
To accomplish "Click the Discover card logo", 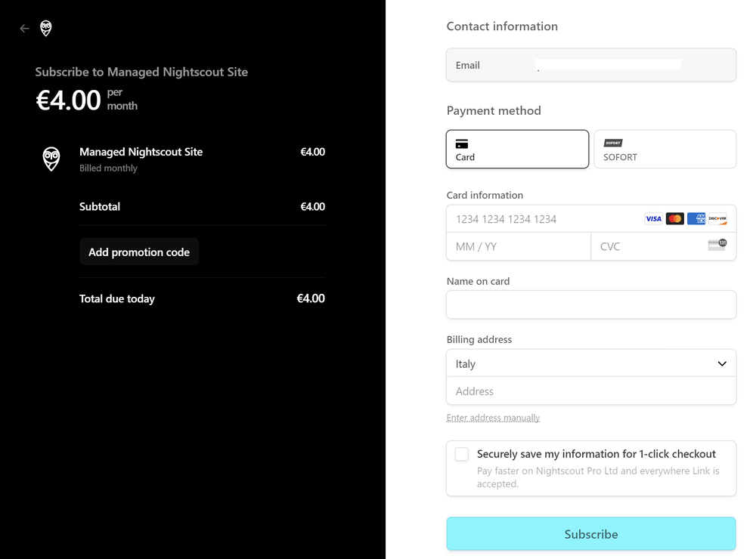I will pos(717,219).
